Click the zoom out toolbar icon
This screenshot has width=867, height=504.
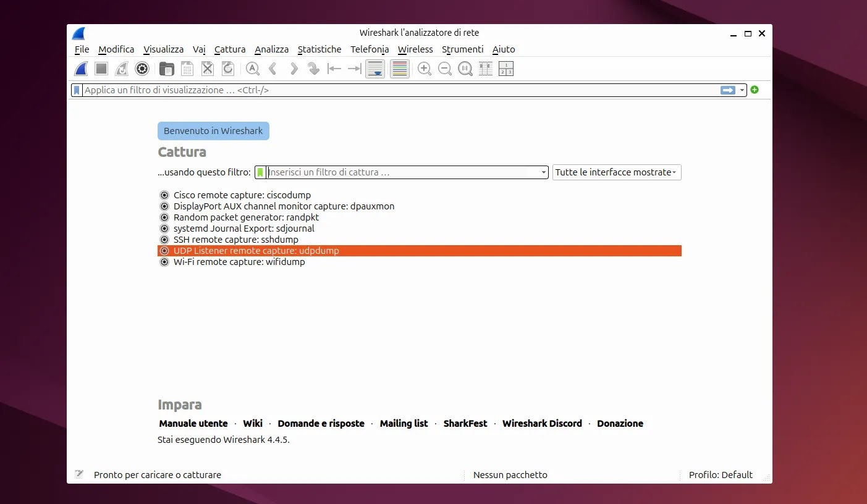coord(445,69)
